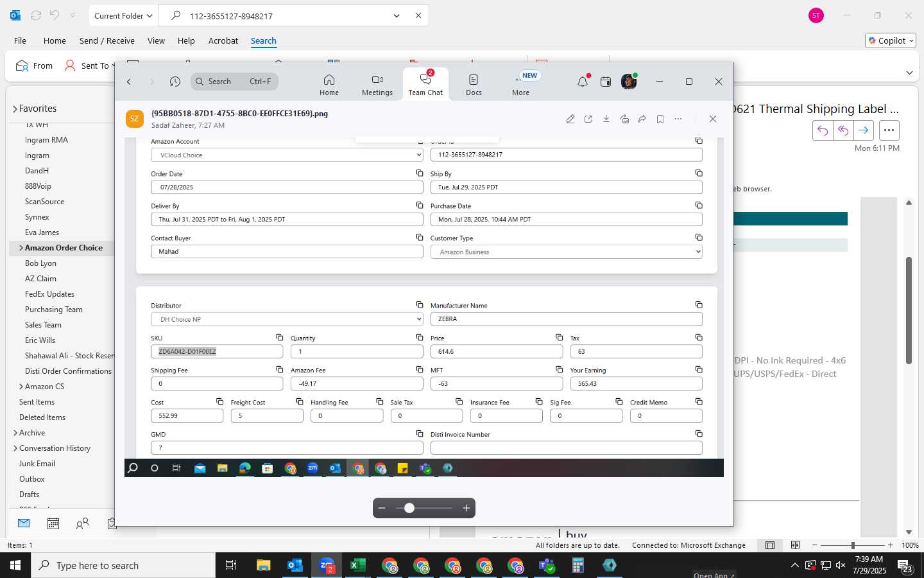Expand Favorites folder group
924x578 pixels.
[x=15, y=109]
